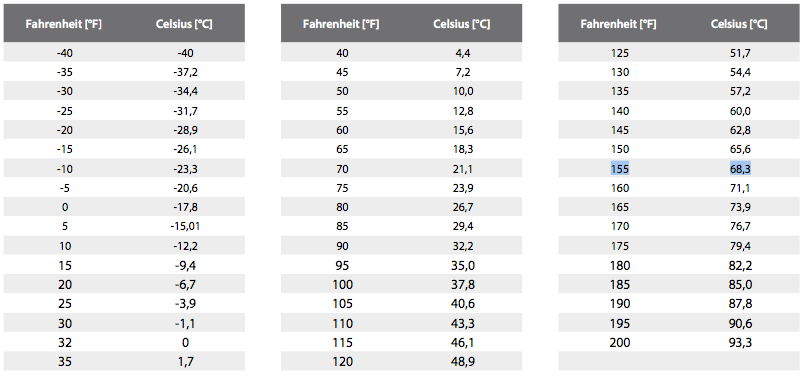Click the highlighted 68,3 Celsius value

click(741, 168)
